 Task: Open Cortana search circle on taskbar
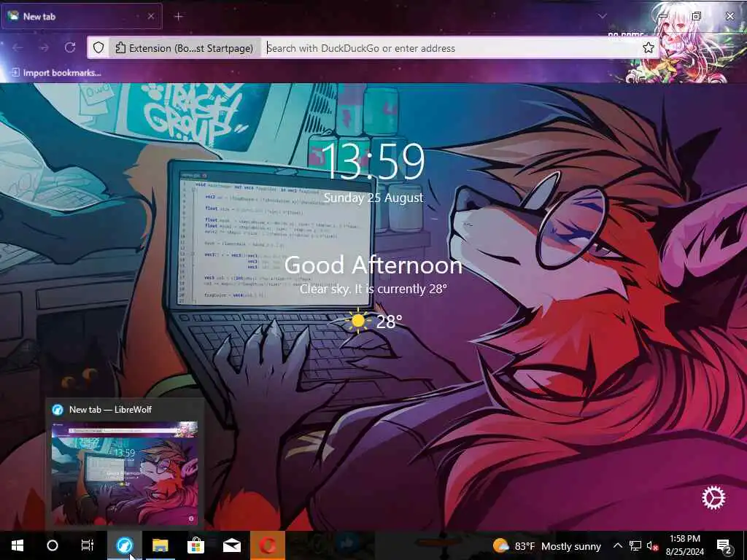(53, 545)
